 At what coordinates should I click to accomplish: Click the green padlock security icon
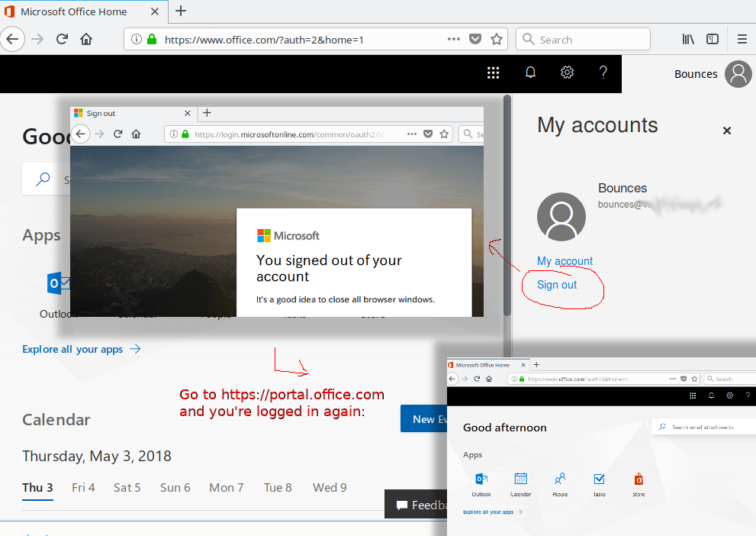tap(152, 39)
